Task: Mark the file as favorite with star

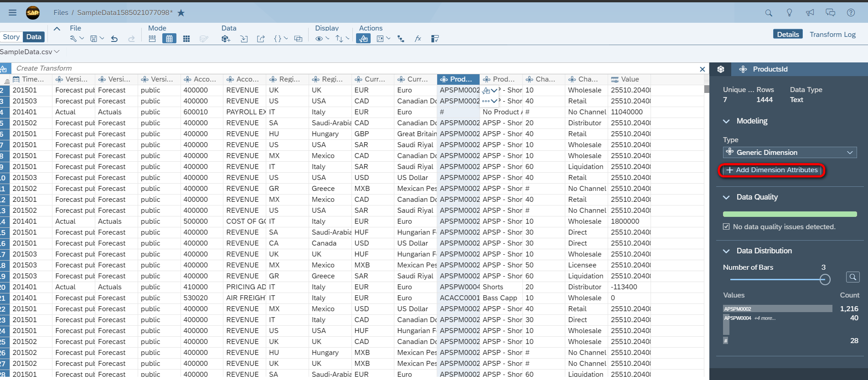Action: tap(181, 13)
